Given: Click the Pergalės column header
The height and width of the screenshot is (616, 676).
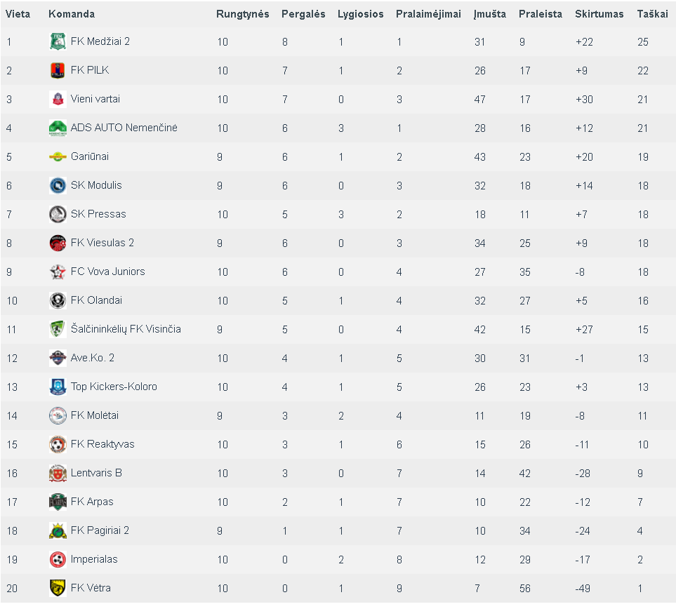Looking at the screenshot, I should tap(303, 14).
